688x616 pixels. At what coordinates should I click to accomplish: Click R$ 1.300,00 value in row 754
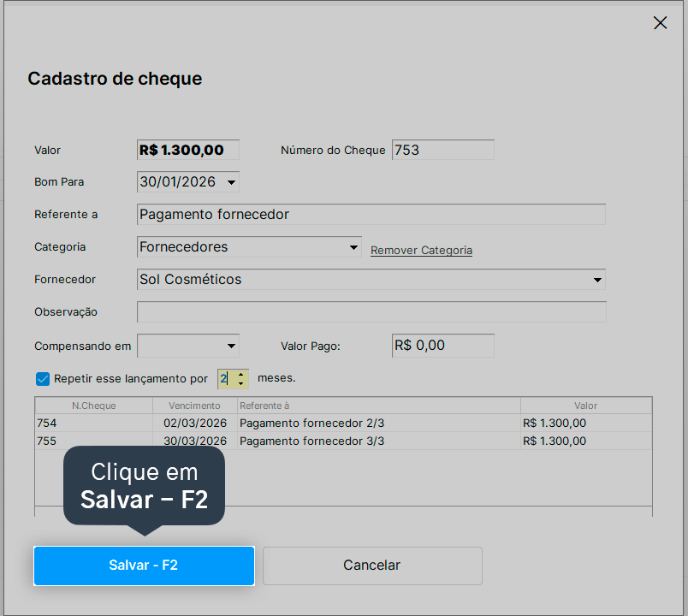point(586,423)
